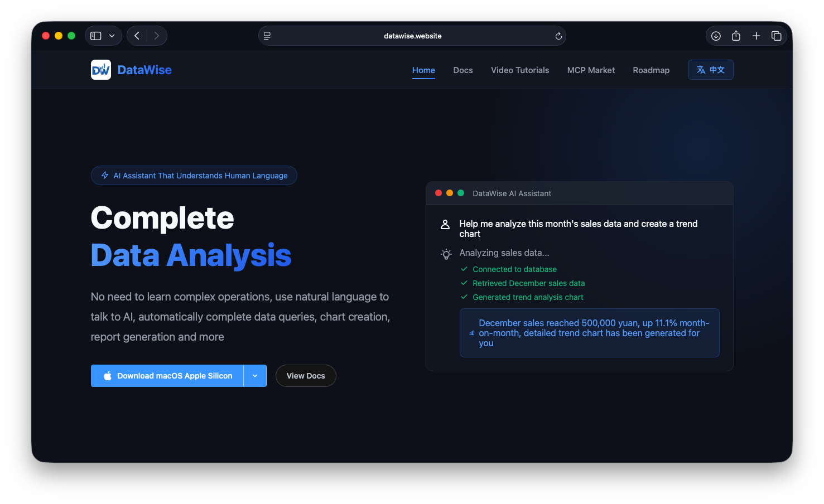
Task: Show the Safari downloads icon
Action: (x=716, y=36)
